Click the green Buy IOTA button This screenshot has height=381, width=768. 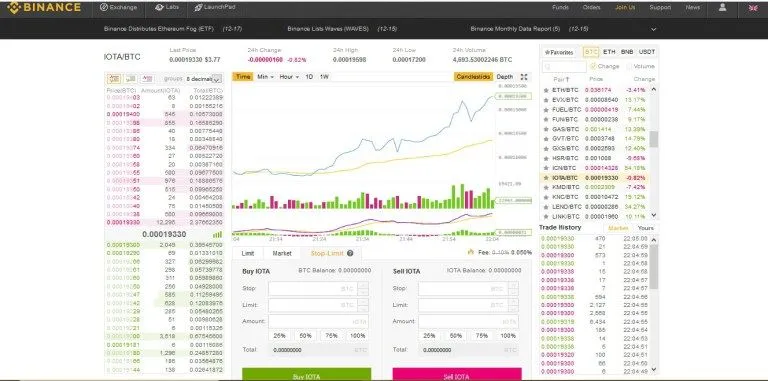307,375
